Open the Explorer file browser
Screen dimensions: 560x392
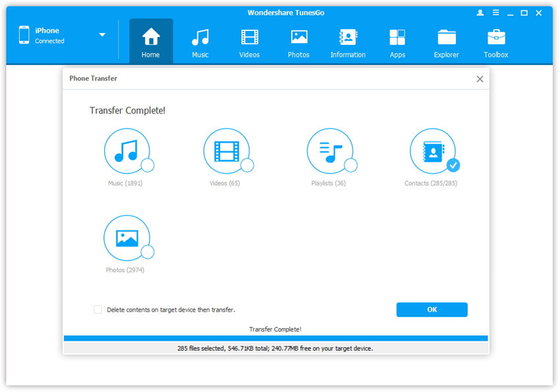pyautogui.click(x=446, y=42)
